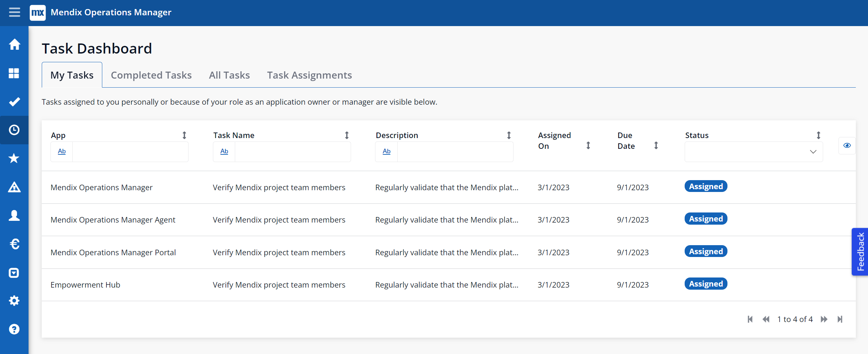Click description in Operations Manager Agent row
Screen dimensions: 868x354
(447, 220)
